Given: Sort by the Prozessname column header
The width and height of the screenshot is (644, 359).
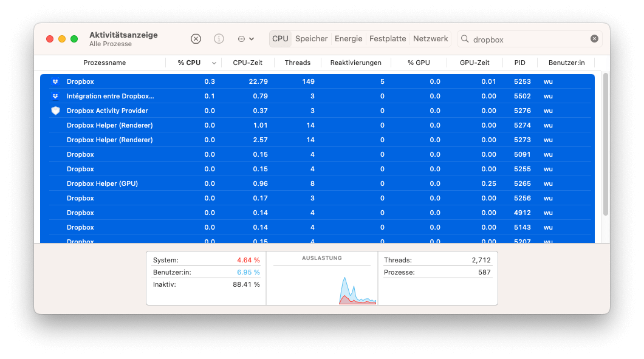Looking at the screenshot, I should pos(104,63).
